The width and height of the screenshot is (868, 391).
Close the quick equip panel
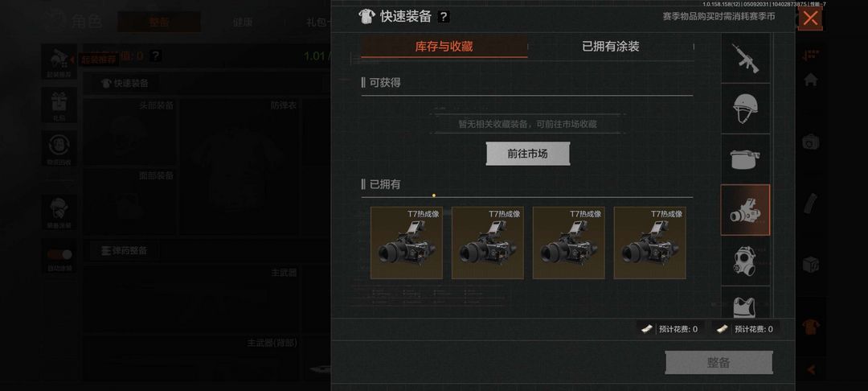click(810, 19)
